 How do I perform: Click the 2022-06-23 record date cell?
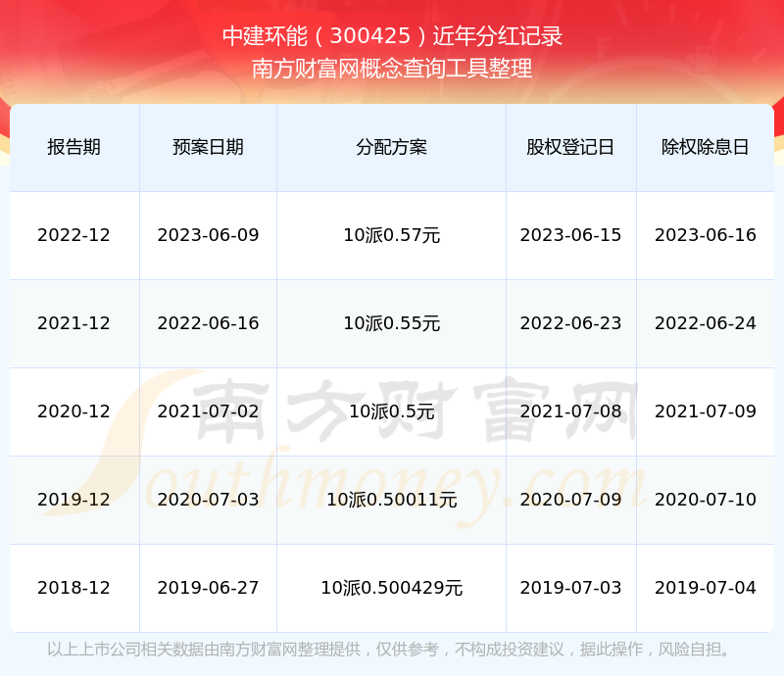pyautogui.click(x=570, y=323)
